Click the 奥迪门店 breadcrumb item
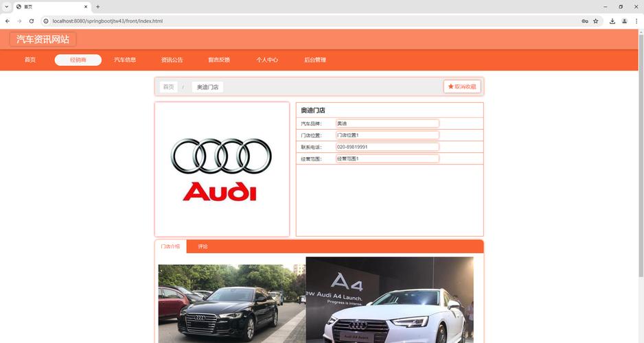Viewport: 644px width, 343px height. click(207, 87)
